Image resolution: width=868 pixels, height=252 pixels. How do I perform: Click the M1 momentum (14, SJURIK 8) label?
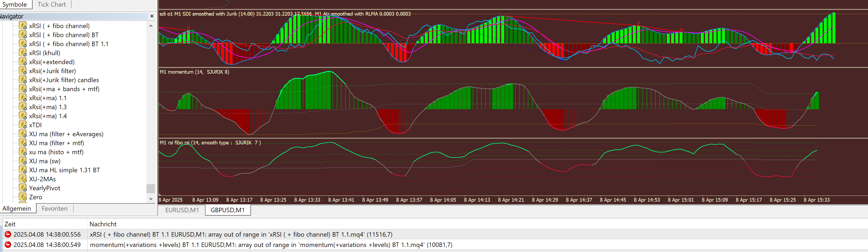point(195,72)
